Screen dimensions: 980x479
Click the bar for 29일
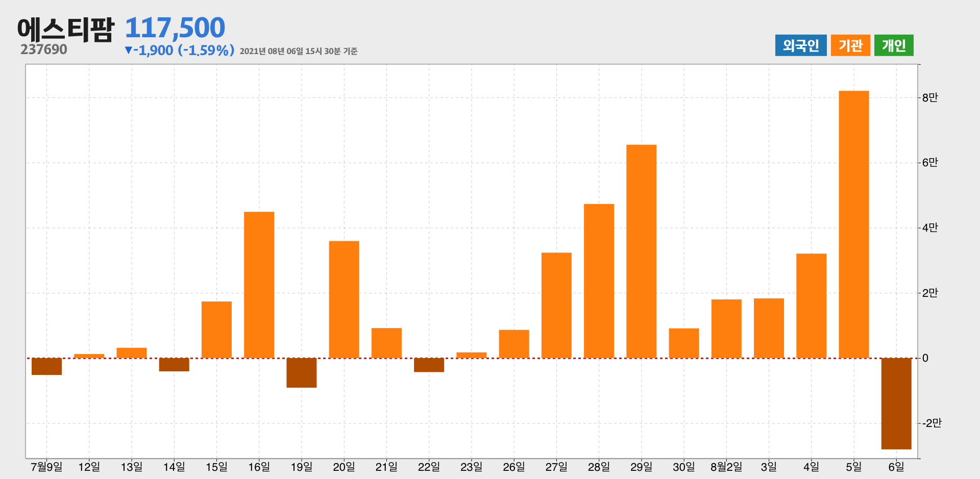[642, 251]
